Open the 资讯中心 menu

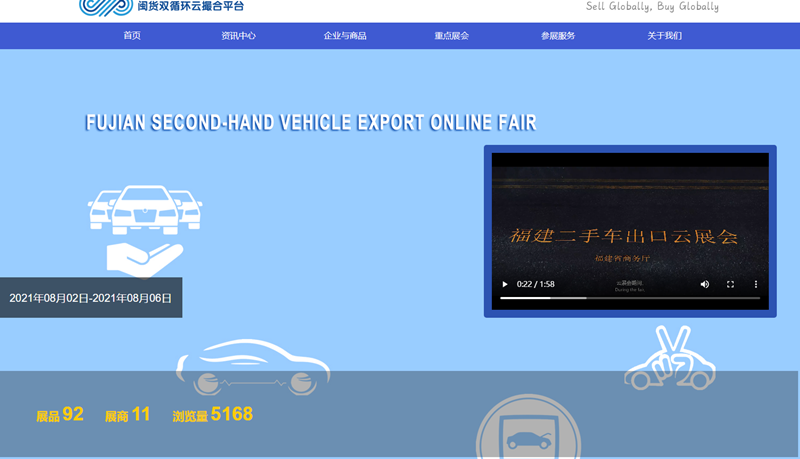238,36
